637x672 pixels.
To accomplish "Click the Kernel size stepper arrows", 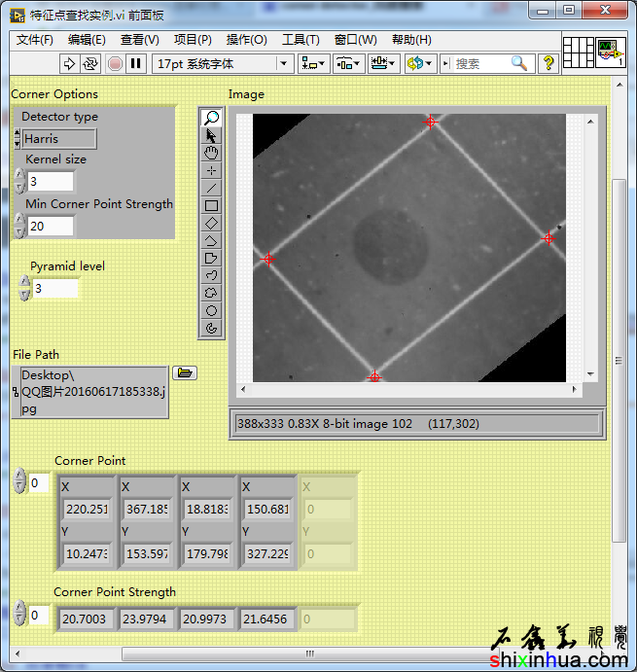I will (19, 182).
